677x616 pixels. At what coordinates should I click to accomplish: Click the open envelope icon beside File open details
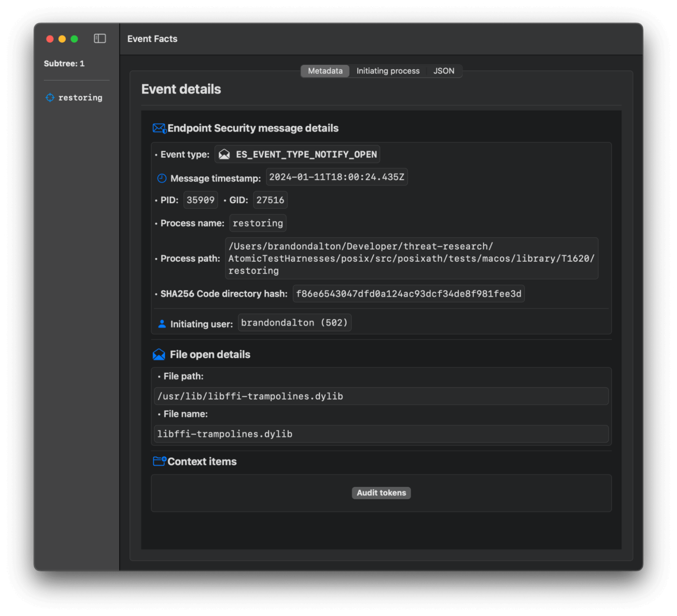click(x=159, y=354)
